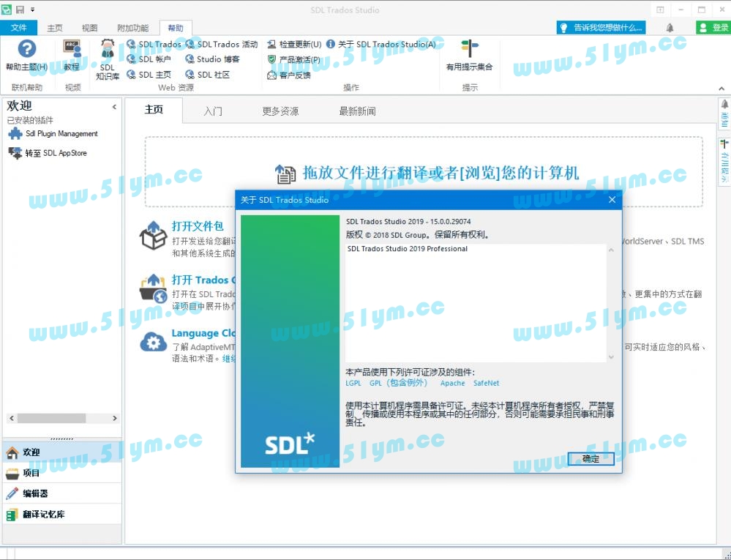
Task: Open the GPL (包含例外) license link
Action: click(398, 383)
